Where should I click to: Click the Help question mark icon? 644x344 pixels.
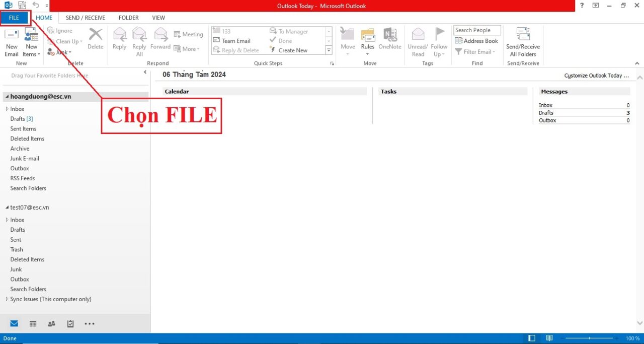click(x=582, y=6)
